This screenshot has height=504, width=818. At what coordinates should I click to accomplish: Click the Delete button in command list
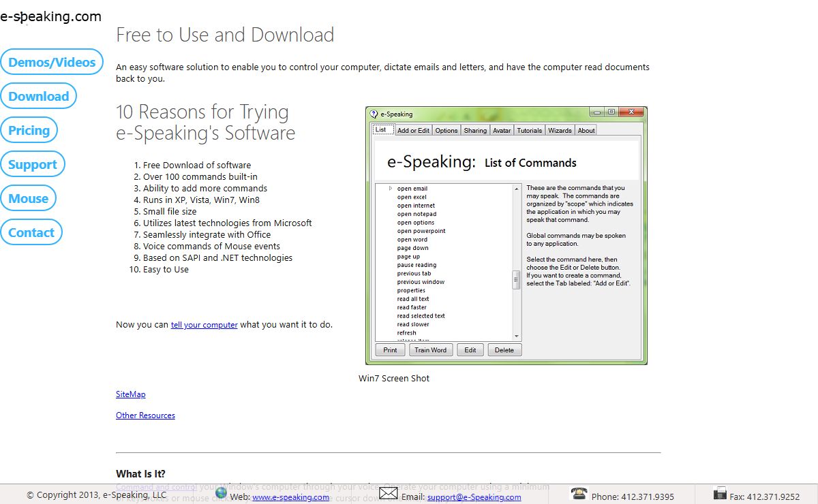(504, 350)
